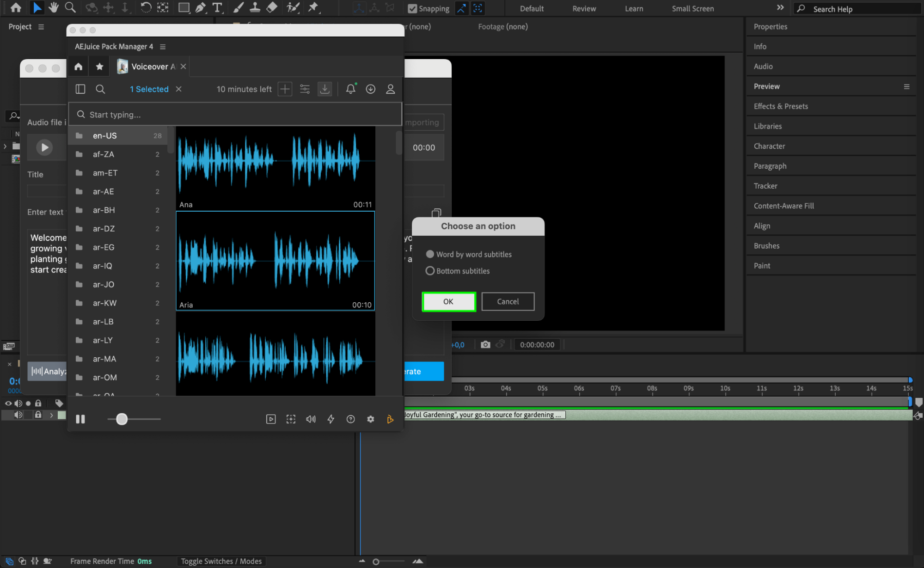Expand the folder in the Project panel

click(5, 146)
